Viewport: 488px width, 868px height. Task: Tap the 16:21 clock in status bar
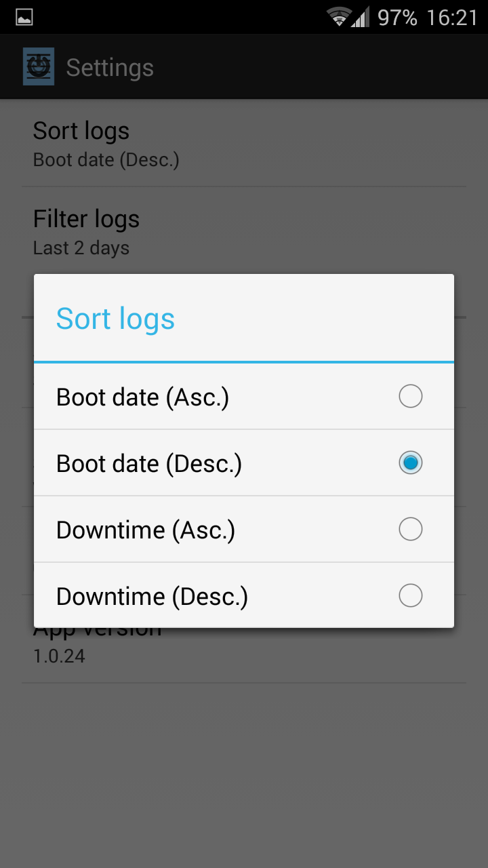pos(452,18)
